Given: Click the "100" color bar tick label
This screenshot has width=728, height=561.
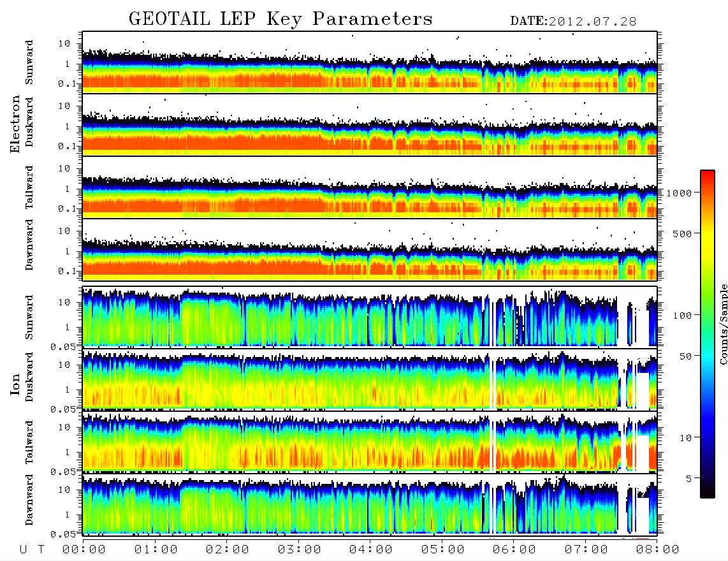Looking at the screenshot, I should 683,316.
